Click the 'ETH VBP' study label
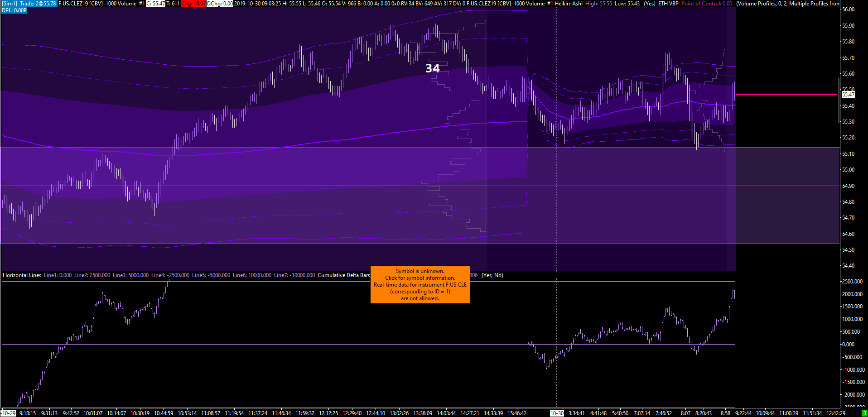Image resolution: width=868 pixels, height=417 pixels. [x=668, y=4]
